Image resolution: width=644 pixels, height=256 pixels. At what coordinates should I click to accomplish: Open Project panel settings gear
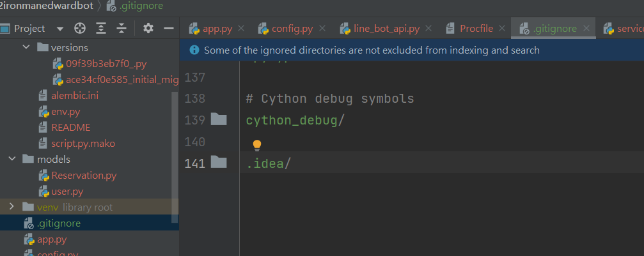coord(148,29)
